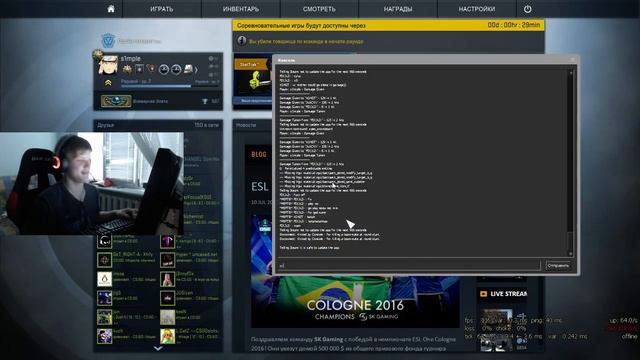Open the ИНВЕНТАРЬ menu

240,9
